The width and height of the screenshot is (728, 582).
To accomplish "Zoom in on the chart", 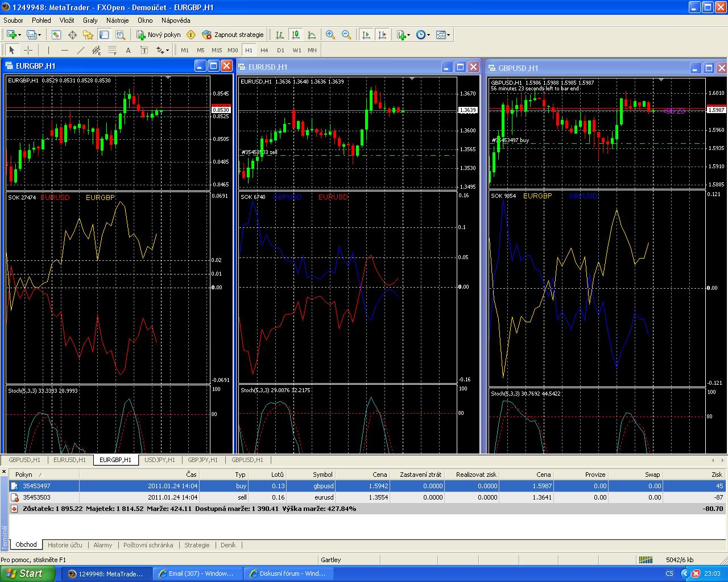I will pos(330,35).
